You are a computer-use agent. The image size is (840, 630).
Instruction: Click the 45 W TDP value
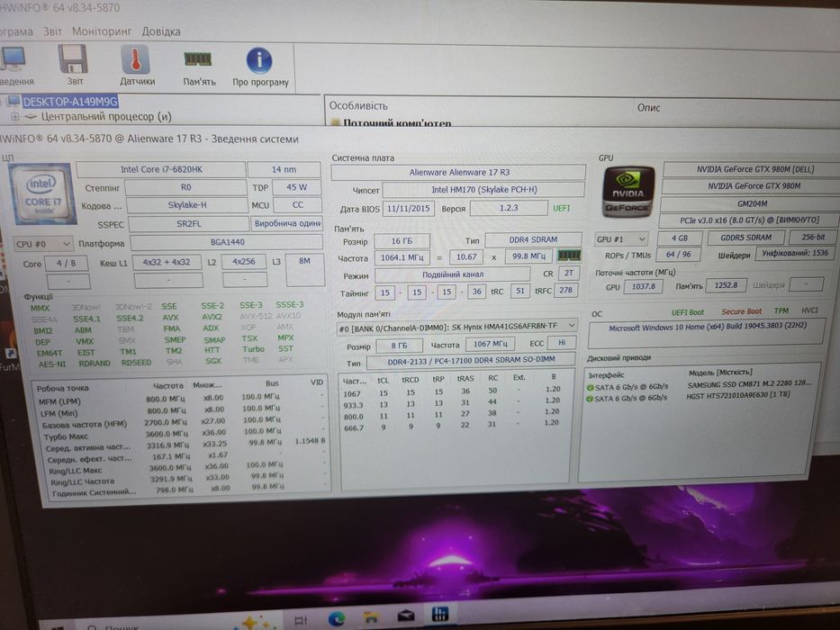tap(296, 187)
